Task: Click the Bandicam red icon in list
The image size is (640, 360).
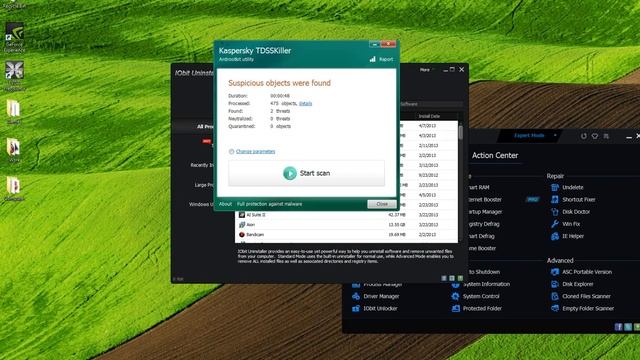Action: (242, 235)
